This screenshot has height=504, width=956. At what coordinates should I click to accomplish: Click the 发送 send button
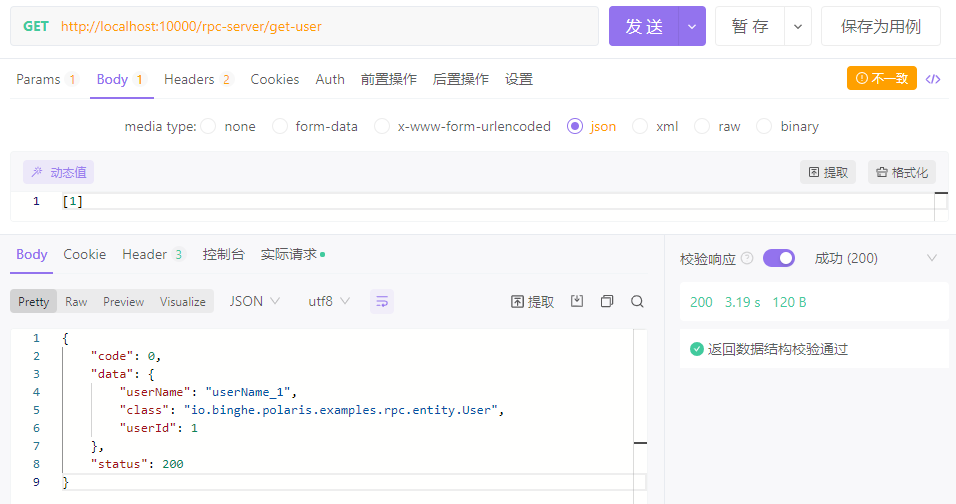(644, 27)
